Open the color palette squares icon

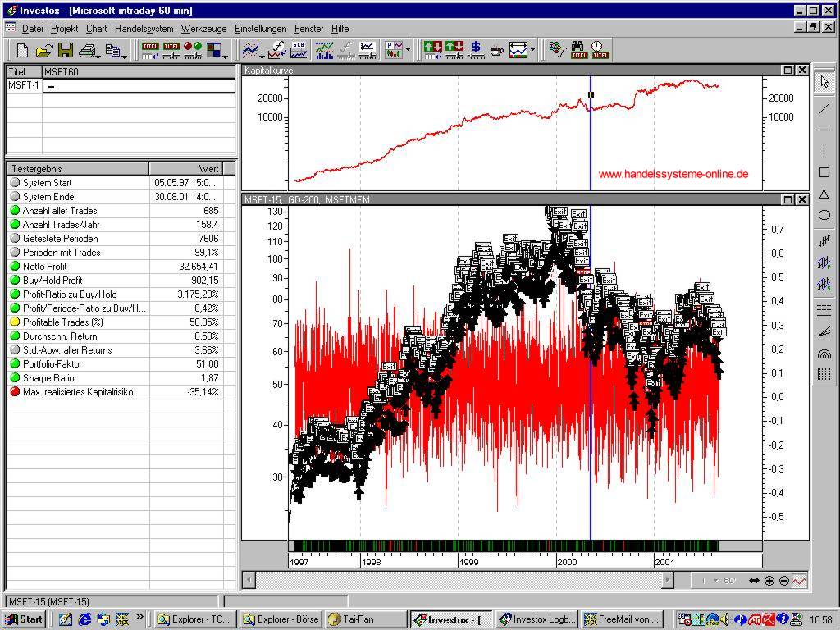pos(214,50)
